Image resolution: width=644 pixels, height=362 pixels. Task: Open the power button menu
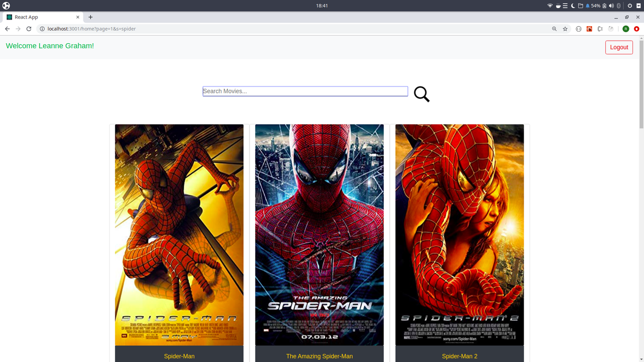[x=629, y=6]
